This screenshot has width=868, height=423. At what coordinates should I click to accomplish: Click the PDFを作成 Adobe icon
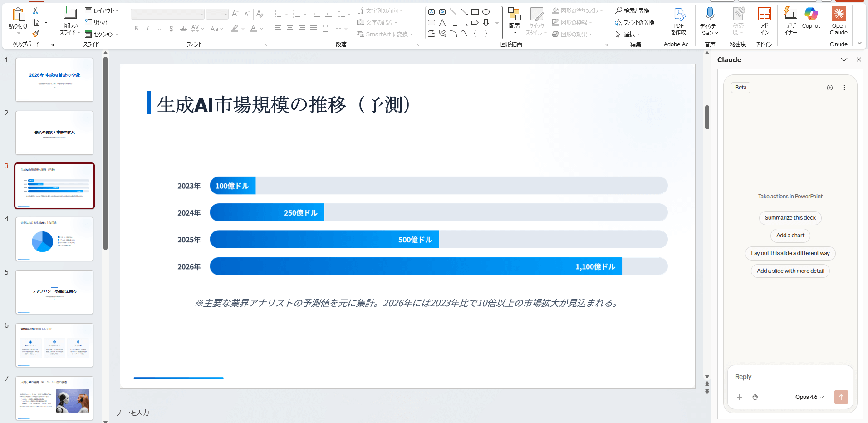point(678,21)
